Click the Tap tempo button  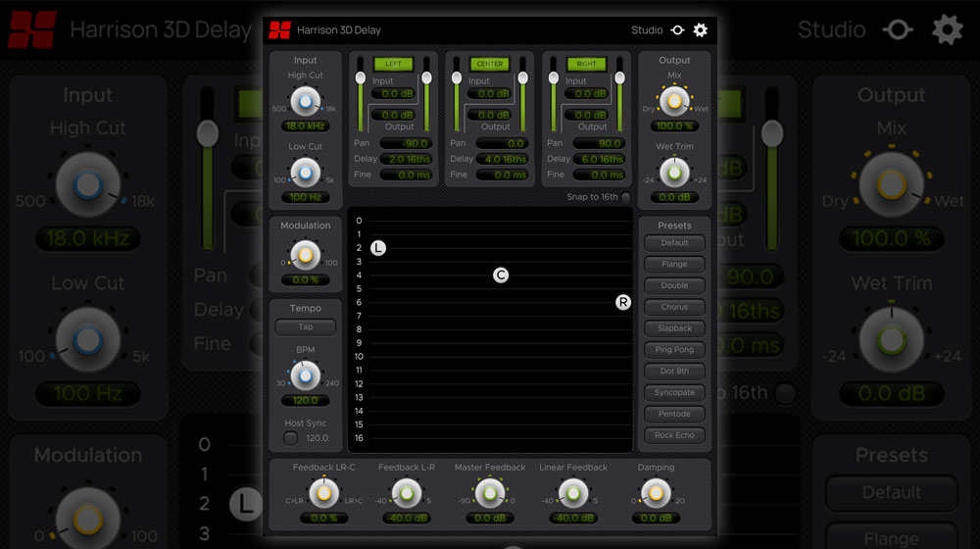(x=306, y=327)
